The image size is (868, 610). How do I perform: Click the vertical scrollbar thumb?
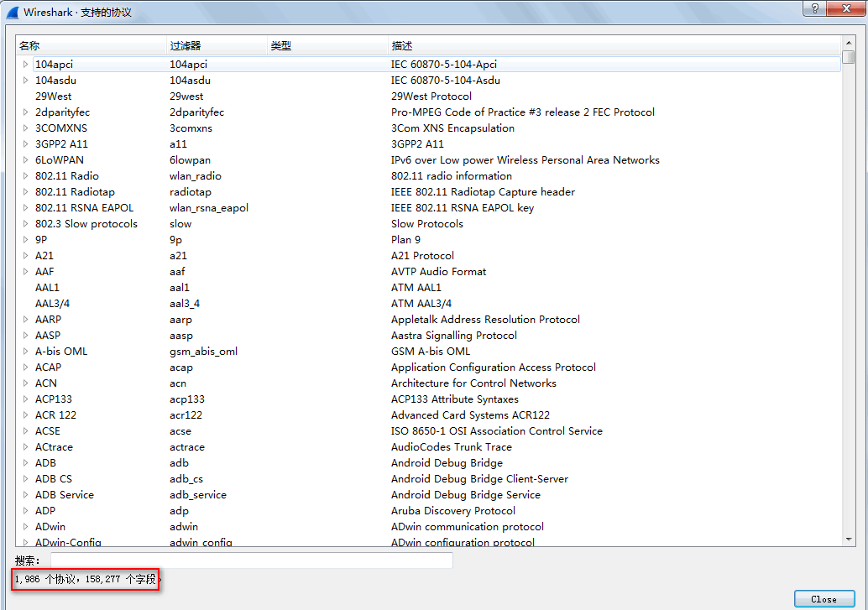coord(849,57)
